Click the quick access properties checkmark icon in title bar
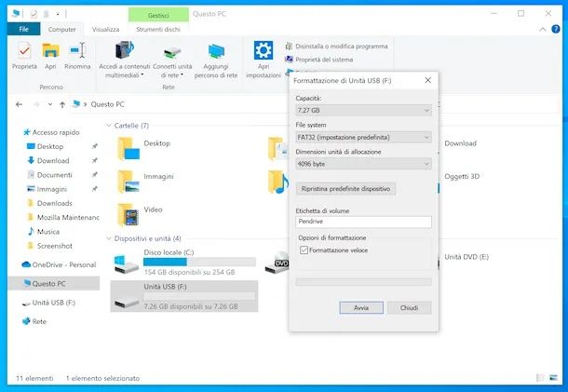 pos(34,14)
